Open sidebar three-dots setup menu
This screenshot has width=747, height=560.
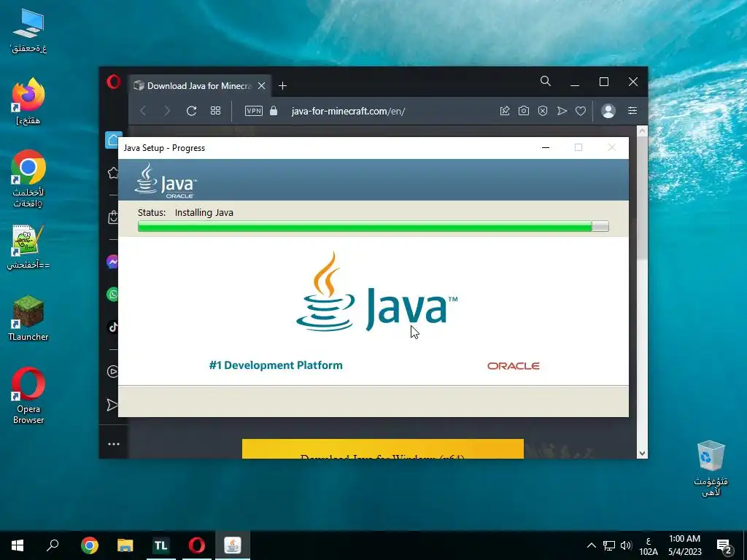113,444
